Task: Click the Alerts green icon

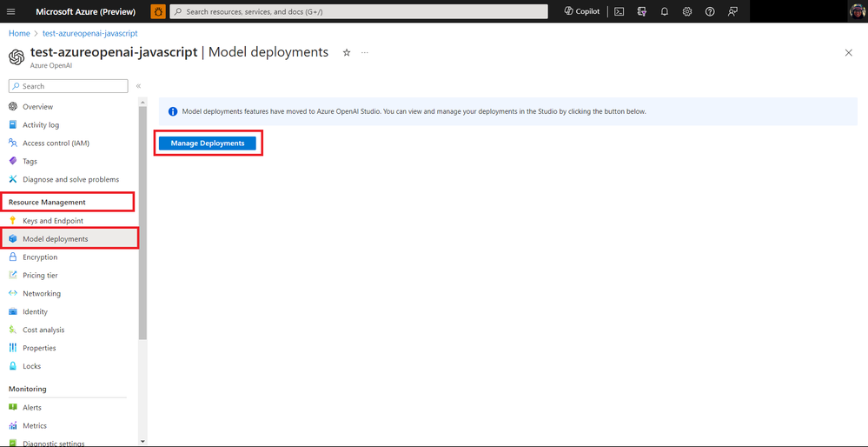Action: pos(13,407)
